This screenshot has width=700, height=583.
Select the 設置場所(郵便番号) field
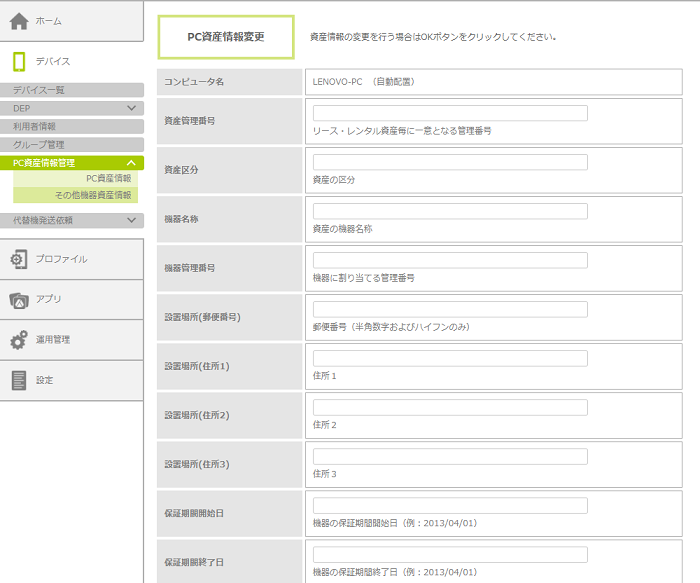[x=450, y=310]
